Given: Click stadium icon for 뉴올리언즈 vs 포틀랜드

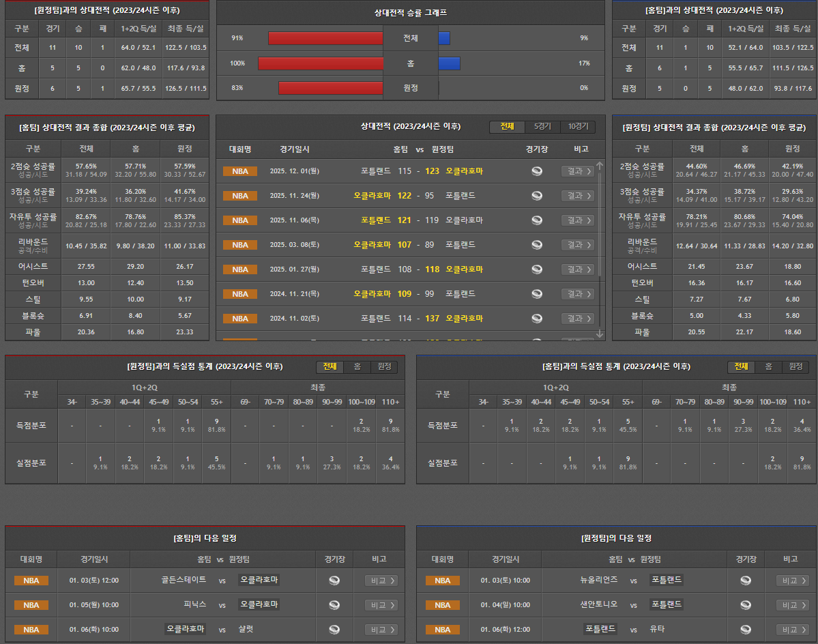Looking at the screenshot, I should click(x=746, y=581).
